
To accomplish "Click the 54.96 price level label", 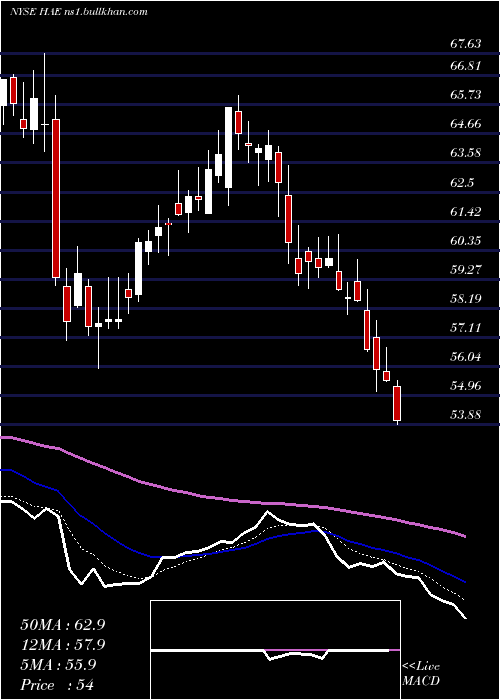I will tap(466, 386).
